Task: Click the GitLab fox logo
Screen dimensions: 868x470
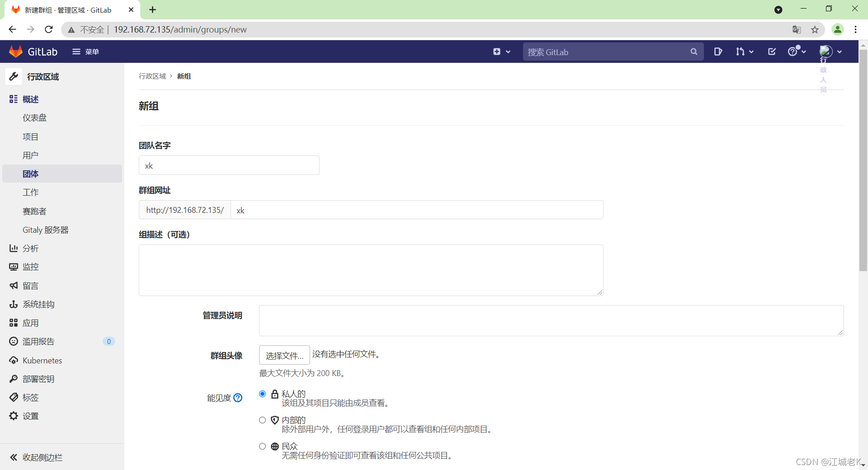Action: tap(16, 52)
